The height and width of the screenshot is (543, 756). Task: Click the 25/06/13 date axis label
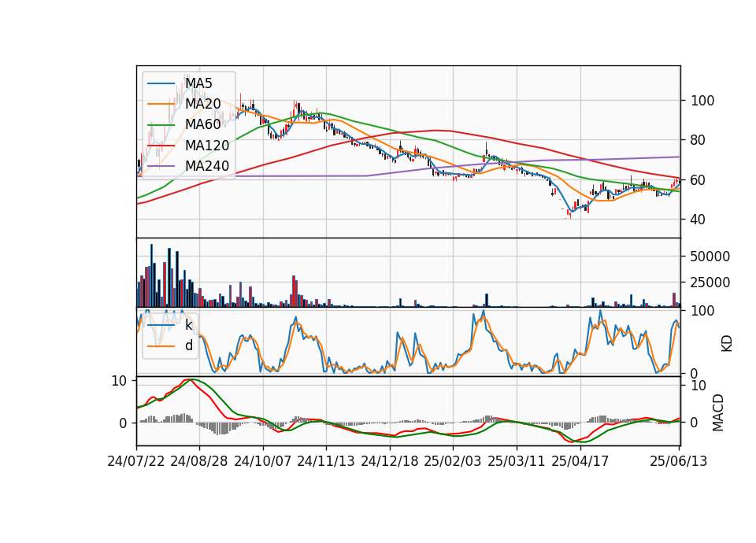[x=678, y=461]
